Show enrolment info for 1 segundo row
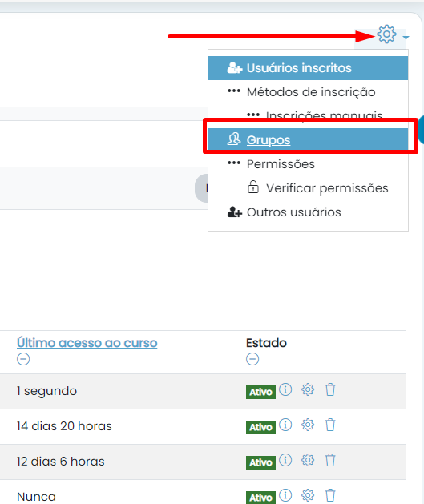The width and height of the screenshot is (424, 504). tap(285, 389)
